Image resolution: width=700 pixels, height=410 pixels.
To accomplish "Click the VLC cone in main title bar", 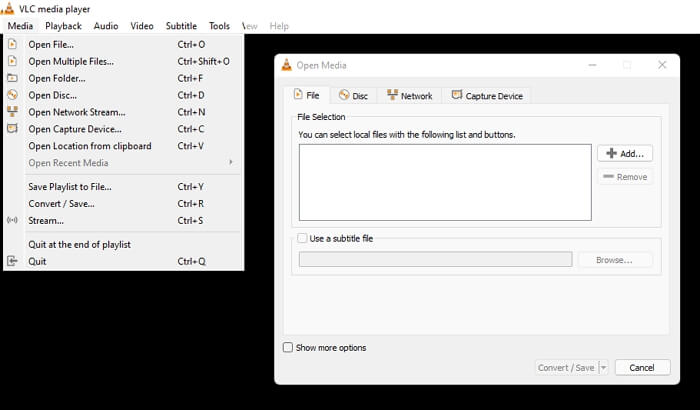I will (x=8, y=8).
